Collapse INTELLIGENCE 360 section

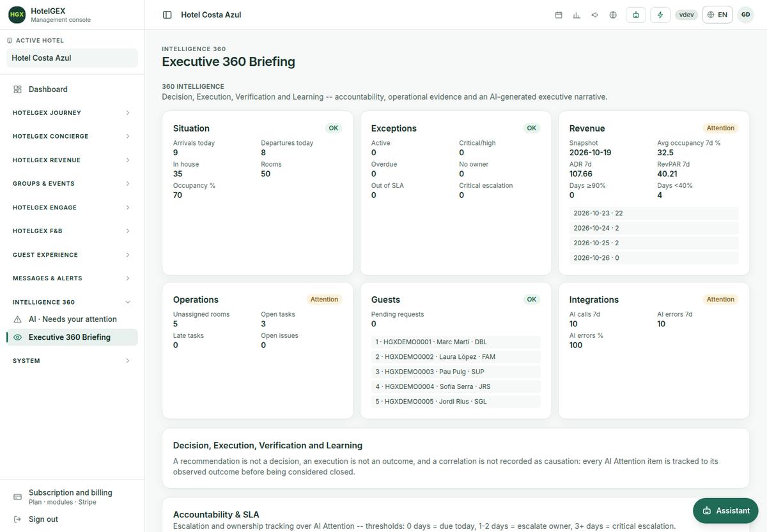(x=72, y=302)
